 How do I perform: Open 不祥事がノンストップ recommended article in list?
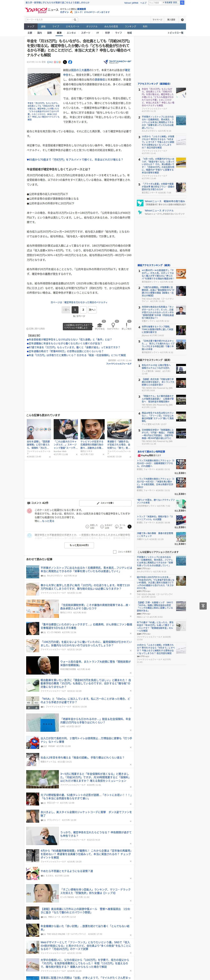click(86, 570)
